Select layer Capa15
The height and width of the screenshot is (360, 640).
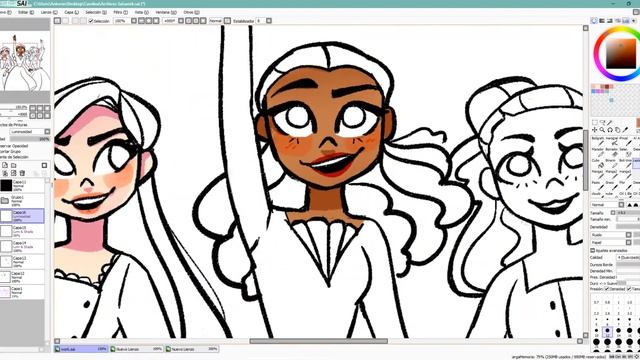pyautogui.click(x=22, y=231)
